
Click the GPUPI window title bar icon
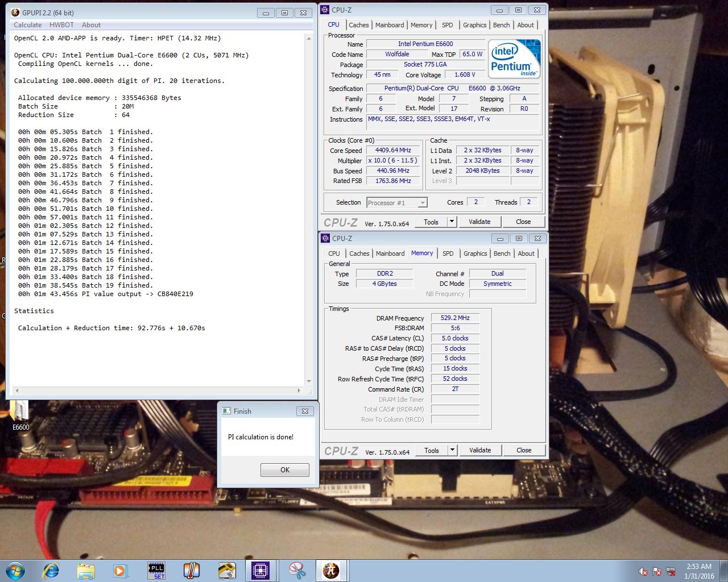[14, 13]
